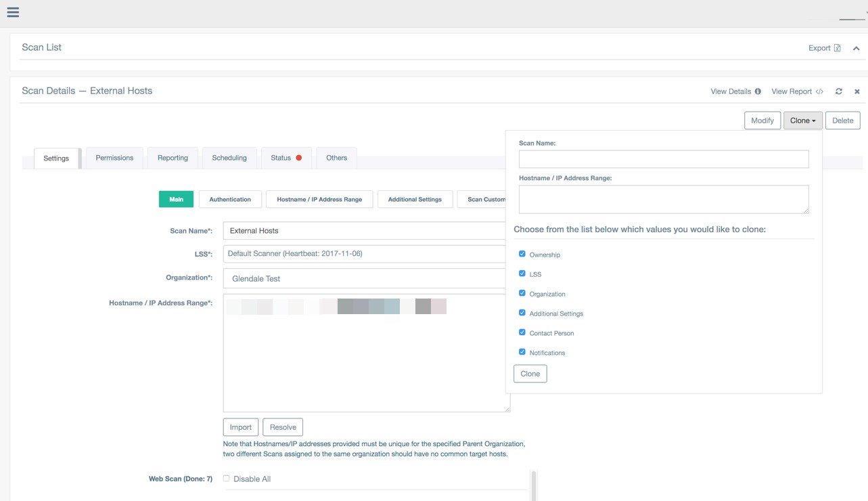Viewport: 868px width, 501px height.
Task: Collapse the Scan List panel chevron
Action: (x=856, y=48)
